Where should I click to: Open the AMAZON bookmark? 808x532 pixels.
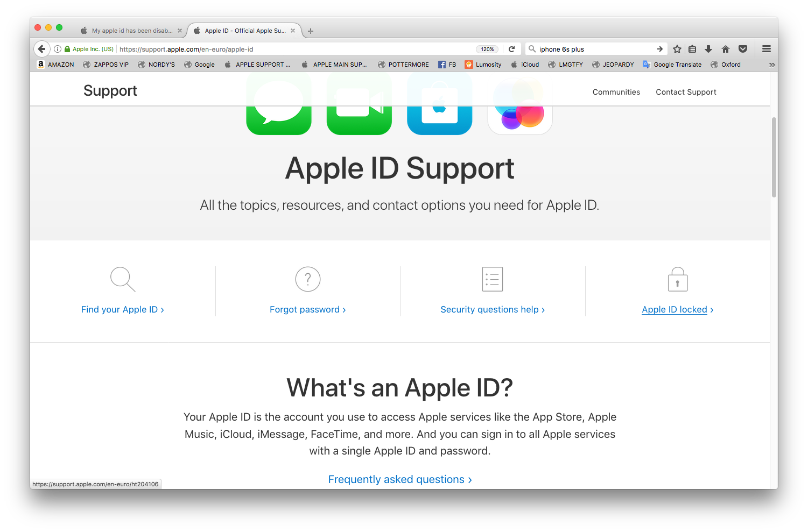[x=55, y=65]
